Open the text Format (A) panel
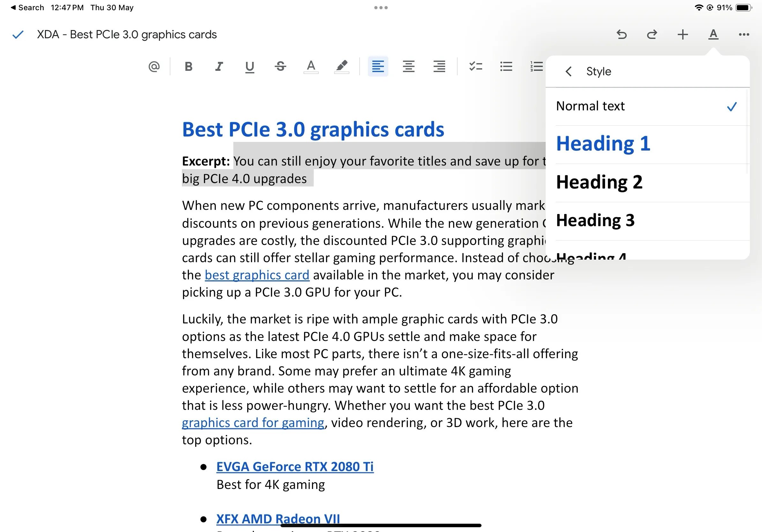Viewport: 762px width, 532px height. [x=713, y=34]
